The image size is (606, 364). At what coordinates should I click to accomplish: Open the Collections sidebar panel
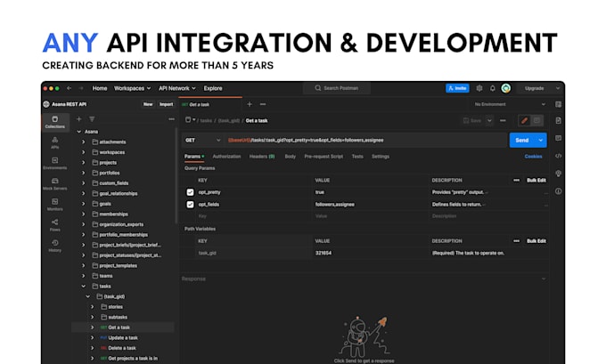click(x=55, y=122)
